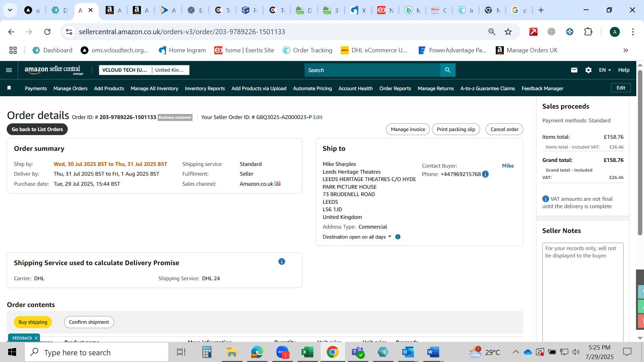Click Manage invoice button

point(408,129)
